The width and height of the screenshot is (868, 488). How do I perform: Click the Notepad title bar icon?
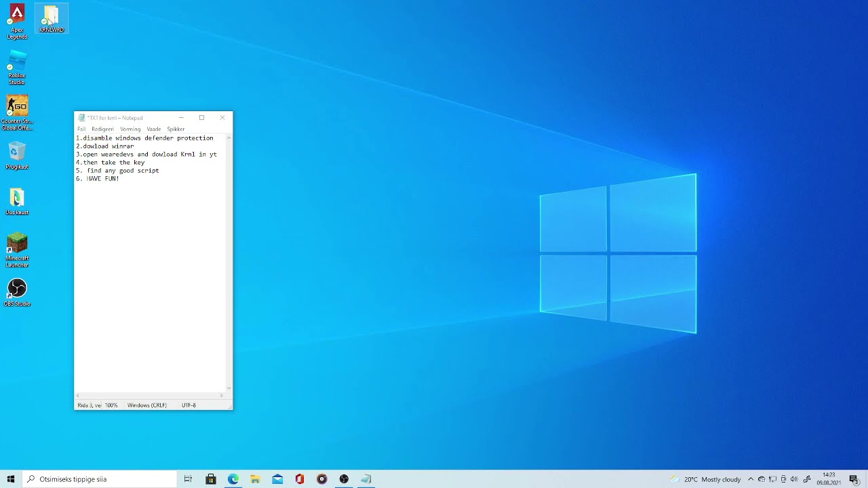pos(81,118)
